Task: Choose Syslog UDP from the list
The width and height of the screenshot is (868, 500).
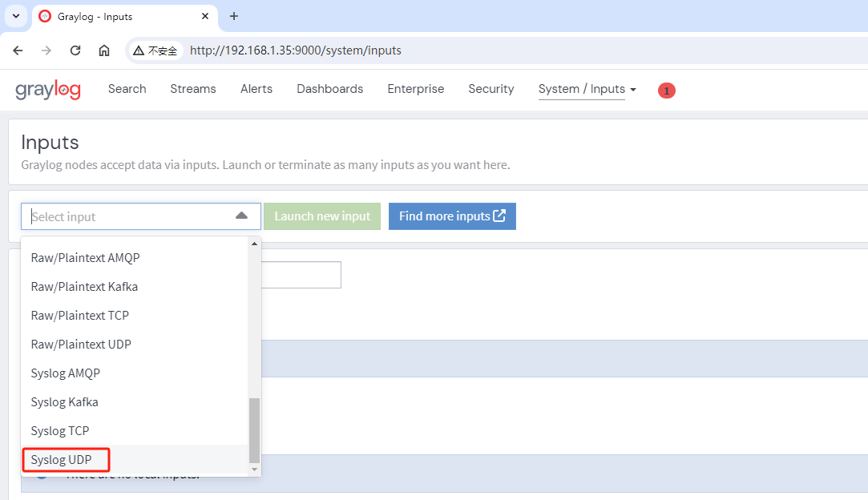Action: pos(135,460)
